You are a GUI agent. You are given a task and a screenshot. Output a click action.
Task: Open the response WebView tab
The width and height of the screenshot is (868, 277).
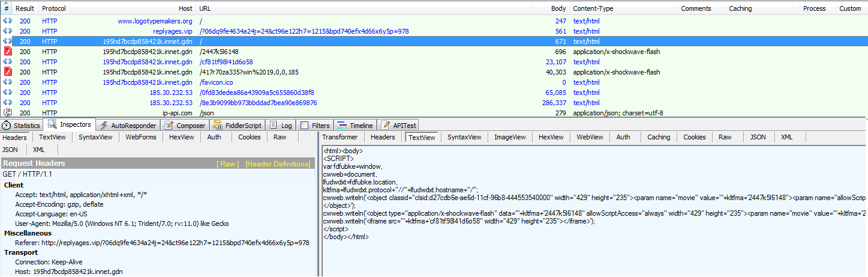click(x=590, y=137)
